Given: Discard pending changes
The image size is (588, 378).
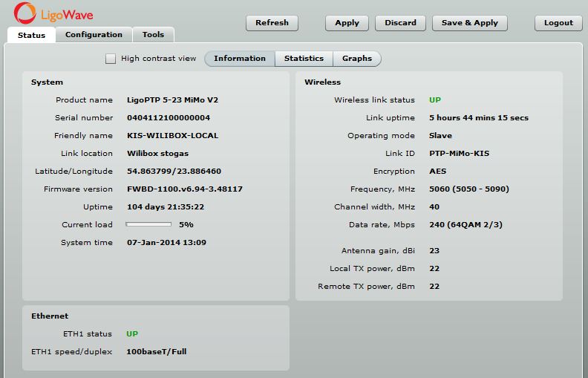Looking at the screenshot, I should (x=400, y=23).
